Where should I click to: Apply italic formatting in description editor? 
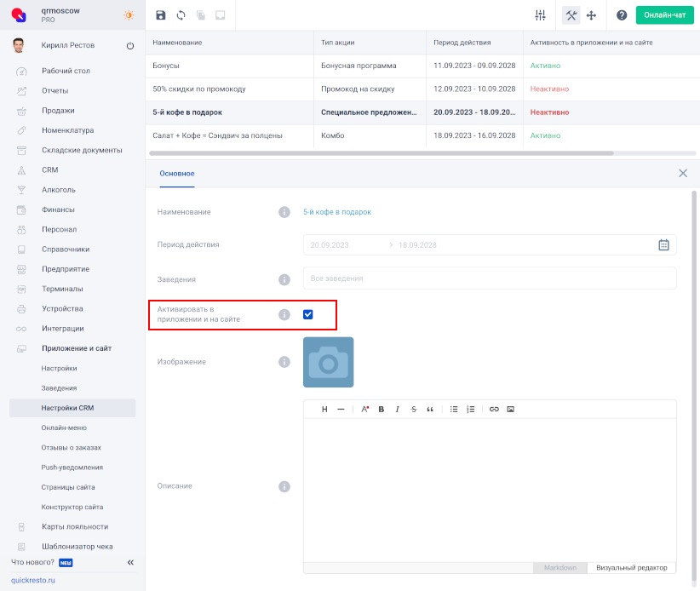pos(398,409)
